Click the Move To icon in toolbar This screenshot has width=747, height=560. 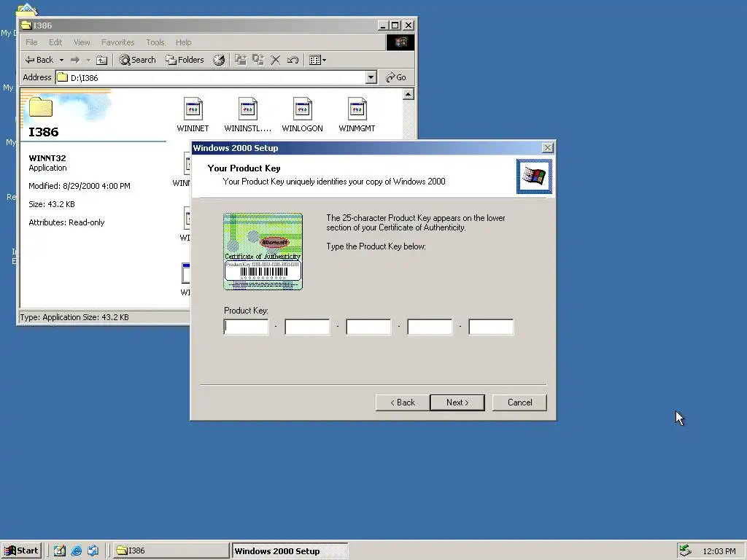pyautogui.click(x=241, y=60)
